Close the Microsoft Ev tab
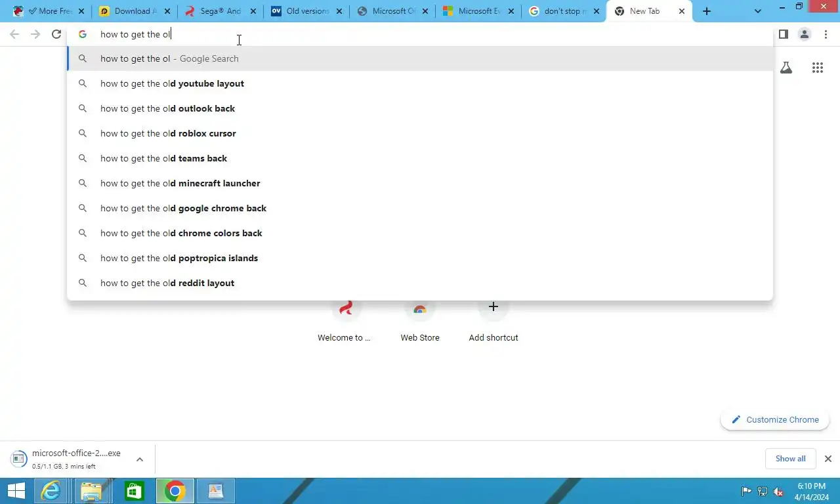The image size is (840, 504). [x=511, y=11]
